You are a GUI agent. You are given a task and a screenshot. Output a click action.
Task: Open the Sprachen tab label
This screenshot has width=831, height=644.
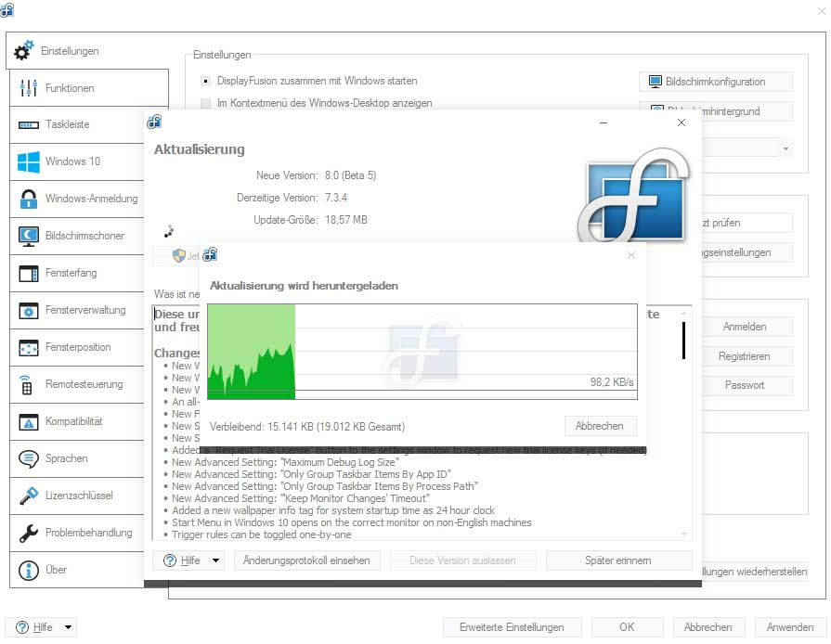(66, 458)
